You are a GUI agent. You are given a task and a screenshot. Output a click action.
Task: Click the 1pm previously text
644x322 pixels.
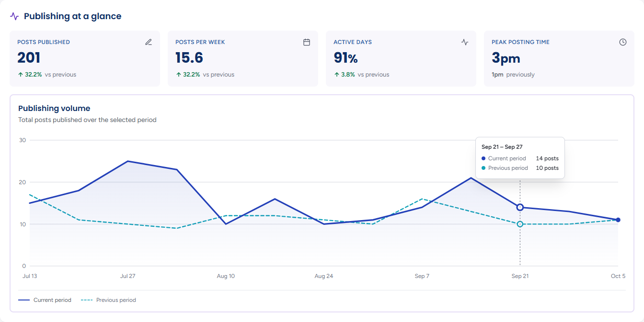click(x=513, y=75)
